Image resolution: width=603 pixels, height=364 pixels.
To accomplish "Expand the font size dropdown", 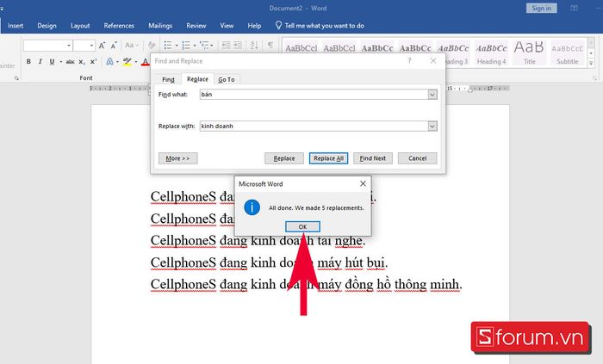I will pyautogui.click(x=91, y=46).
